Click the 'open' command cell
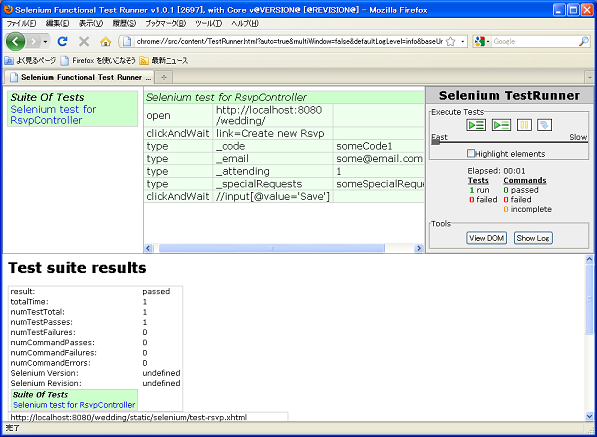 (x=178, y=115)
